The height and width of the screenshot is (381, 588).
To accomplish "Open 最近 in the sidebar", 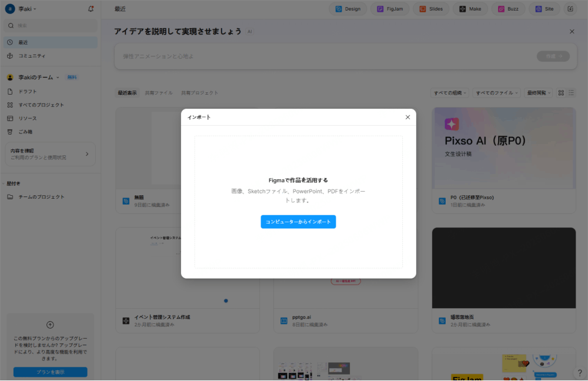I will point(50,42).
